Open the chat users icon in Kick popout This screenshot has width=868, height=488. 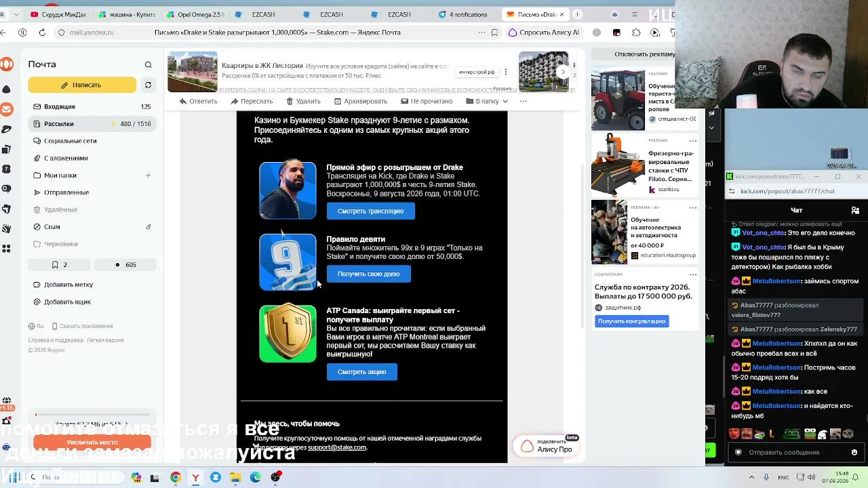click(855, 210)
